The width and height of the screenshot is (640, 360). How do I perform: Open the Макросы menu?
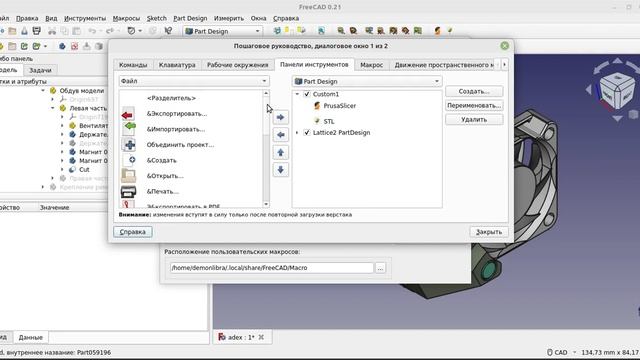click(126, 18)
